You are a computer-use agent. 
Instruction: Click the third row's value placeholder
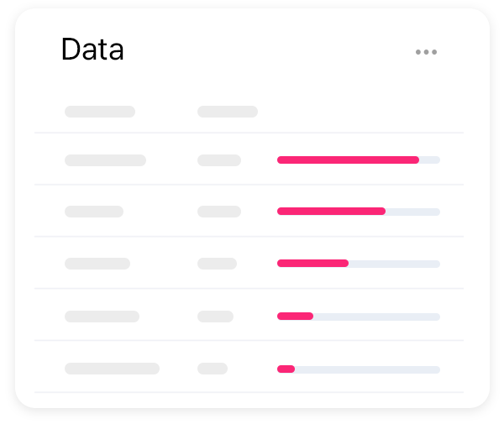217,264
